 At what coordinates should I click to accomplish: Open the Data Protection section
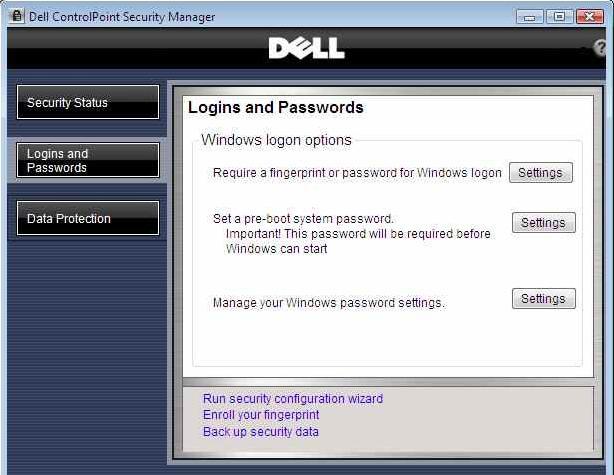pyautogui.click(x=88, y=218)
